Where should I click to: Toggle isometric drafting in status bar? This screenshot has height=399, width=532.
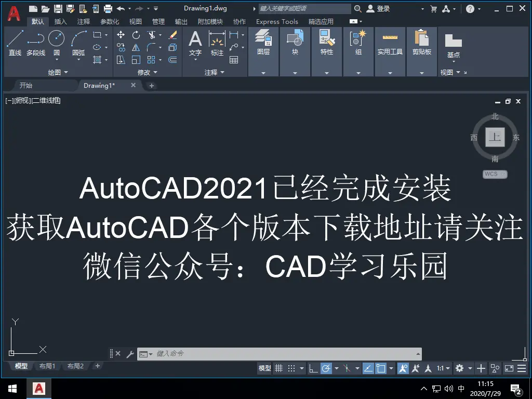point(347,368)
